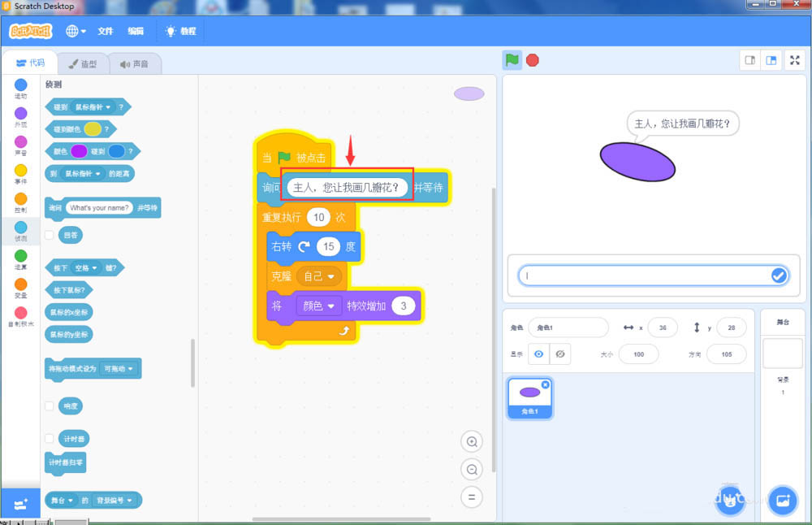Hide the sprite using the hide toggle
The width and height of the screenshot is (812, 525).
(559, 354)
